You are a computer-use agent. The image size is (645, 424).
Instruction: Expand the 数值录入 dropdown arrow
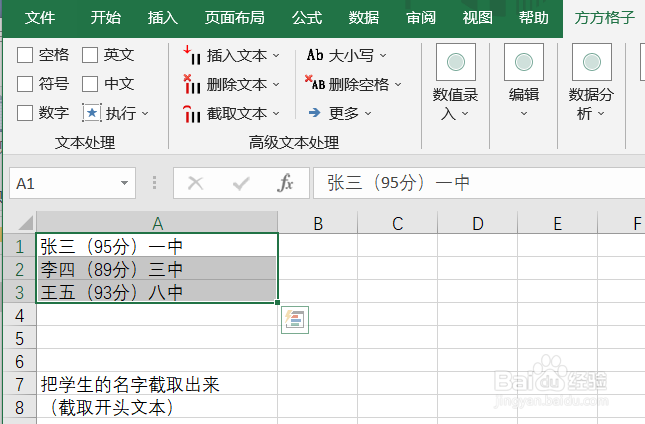coord(465,114)
